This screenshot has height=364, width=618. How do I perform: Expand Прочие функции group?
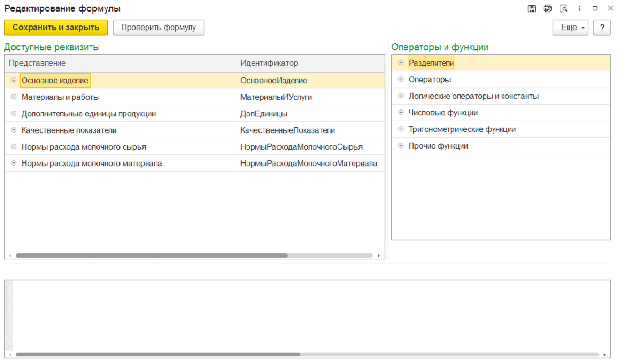[401, 146]
